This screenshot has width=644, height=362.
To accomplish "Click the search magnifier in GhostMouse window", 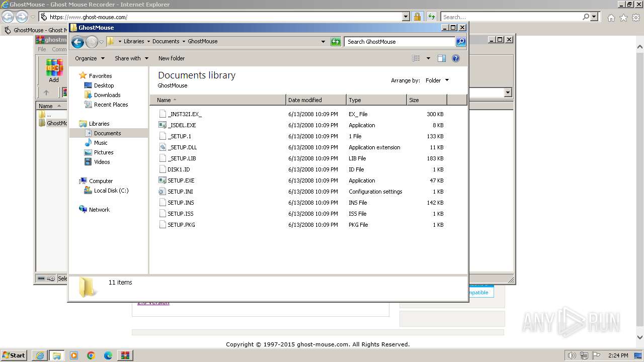I will [461, 42].
